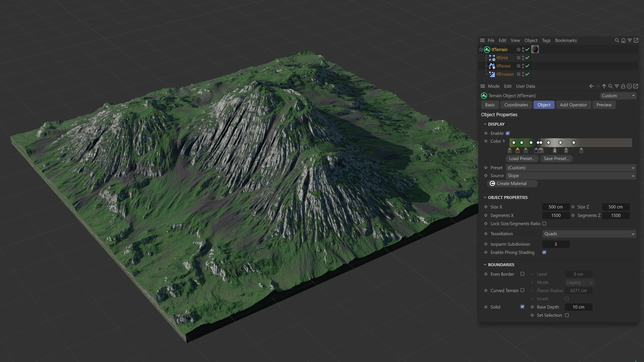
Task: Click the Attribute Manager up arrow
Action: [604, 86]
